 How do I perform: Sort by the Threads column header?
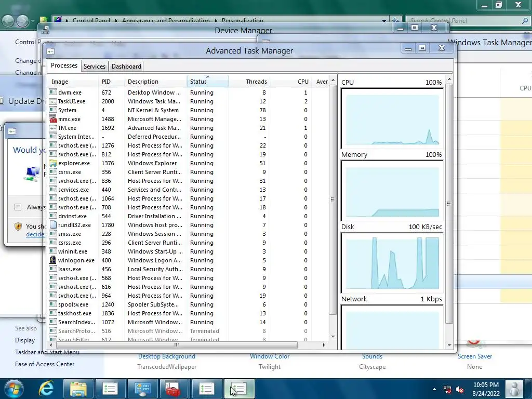[249, 82]
